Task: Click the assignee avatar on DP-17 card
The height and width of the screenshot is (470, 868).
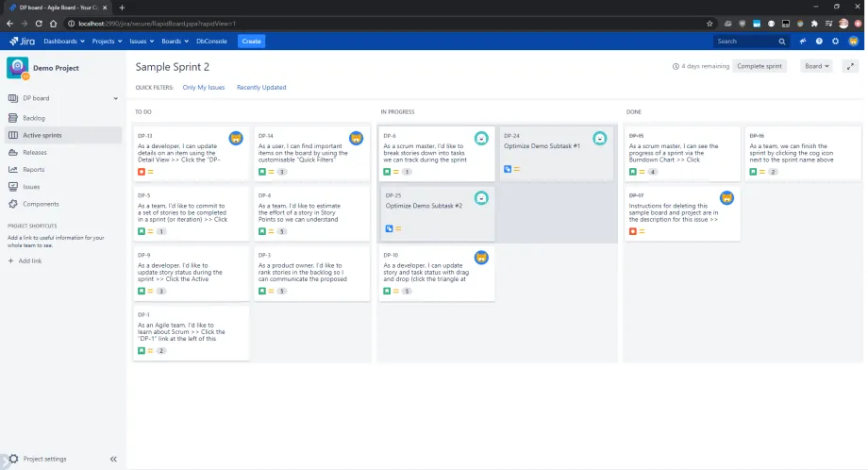Action: (x=726, y=197)
